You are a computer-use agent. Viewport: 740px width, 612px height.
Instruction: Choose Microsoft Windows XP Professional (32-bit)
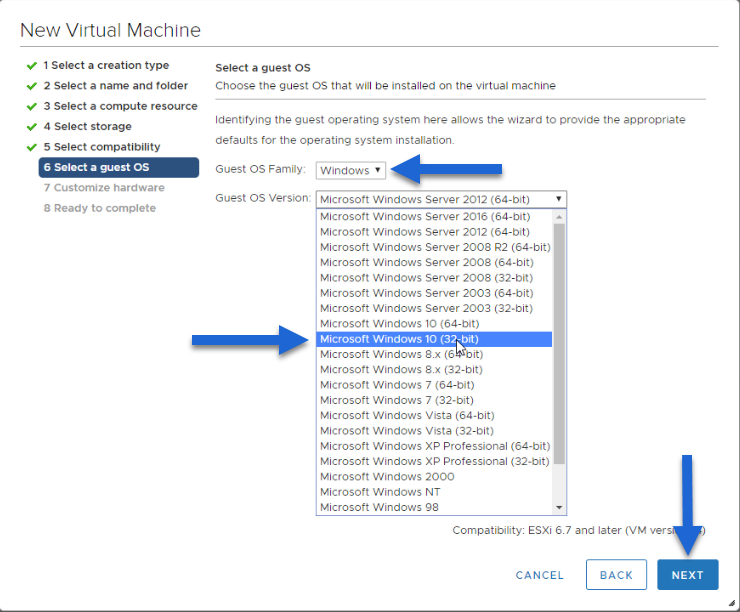click(434, 461)
